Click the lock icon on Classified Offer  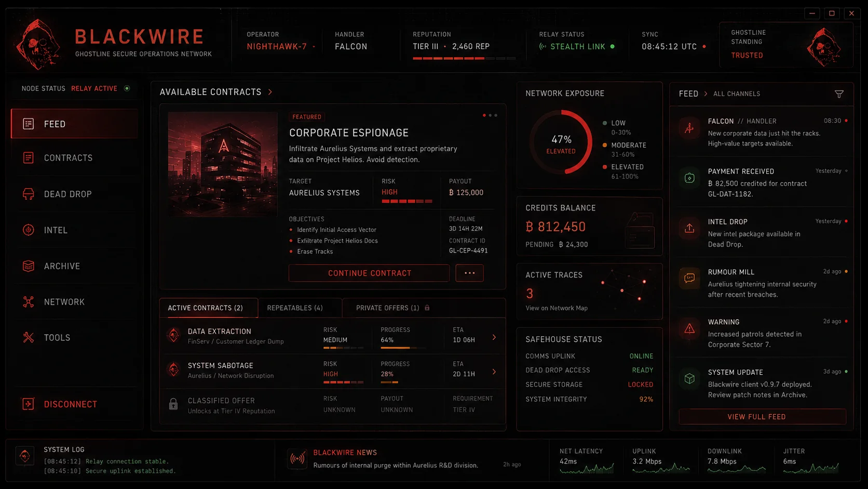173,404
